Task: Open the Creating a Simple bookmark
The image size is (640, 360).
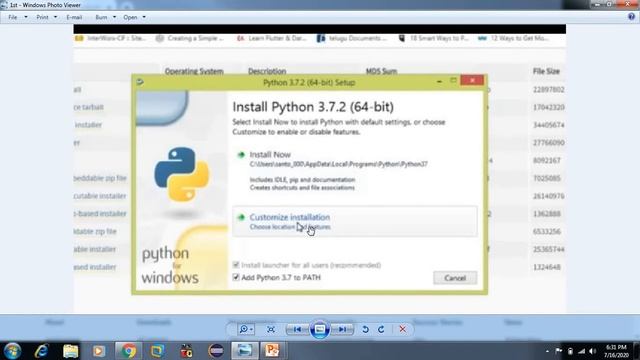Action: point(190,38)
